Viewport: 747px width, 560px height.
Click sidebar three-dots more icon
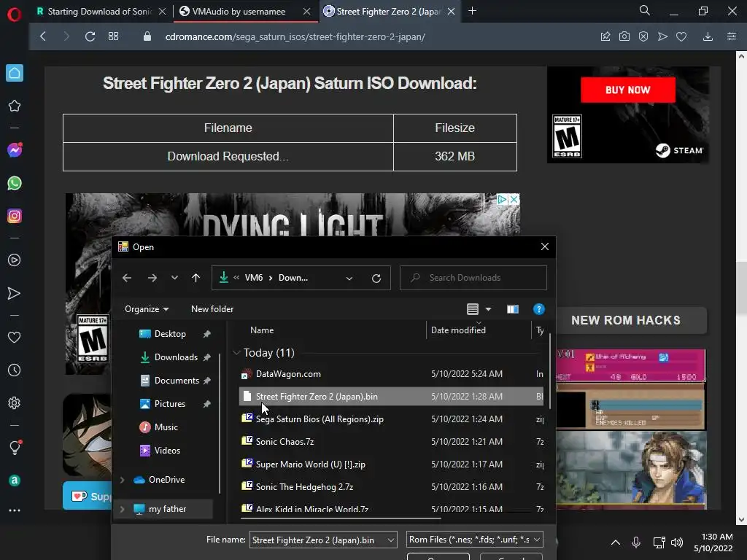tap(15, 510)
